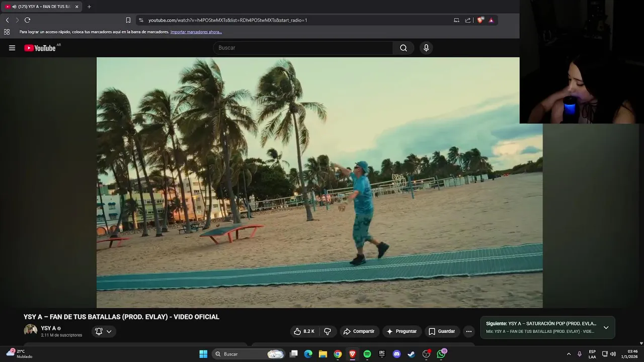Reload the YouTube page
The width and height of the screenshot is (644, 362).
pos(27,20)
